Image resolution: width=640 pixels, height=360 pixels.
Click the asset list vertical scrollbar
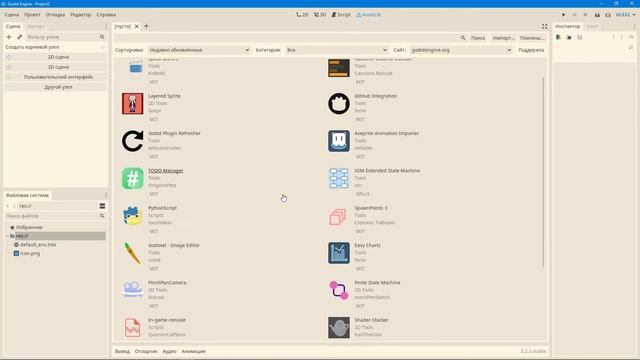coord(543,172)
